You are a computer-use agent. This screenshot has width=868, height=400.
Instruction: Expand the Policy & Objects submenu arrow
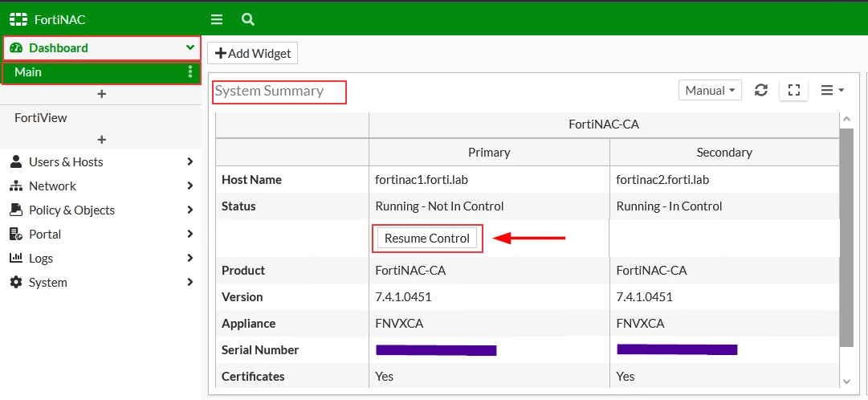coord(189,210)
